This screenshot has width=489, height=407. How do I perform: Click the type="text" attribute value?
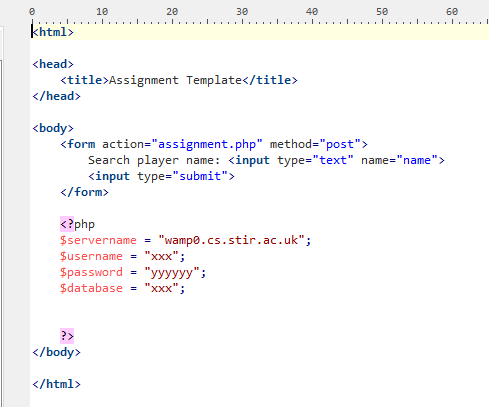pyautogui.click(x=333, y=160)
